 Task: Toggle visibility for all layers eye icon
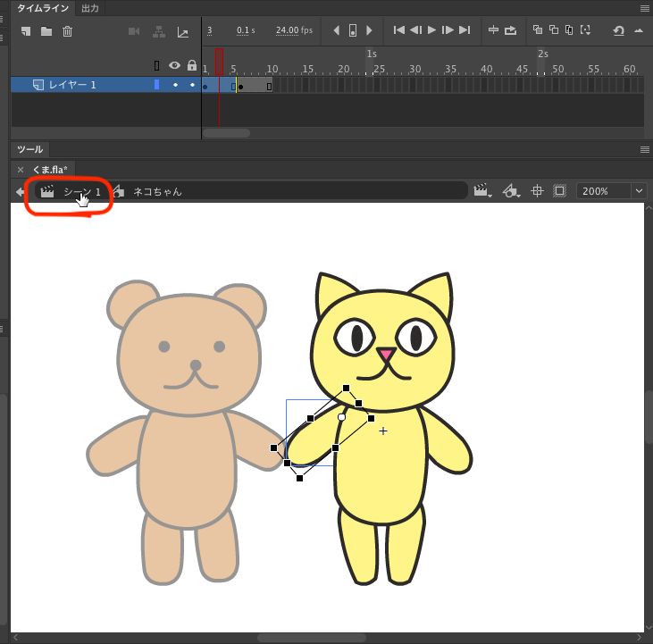point(174,65)
